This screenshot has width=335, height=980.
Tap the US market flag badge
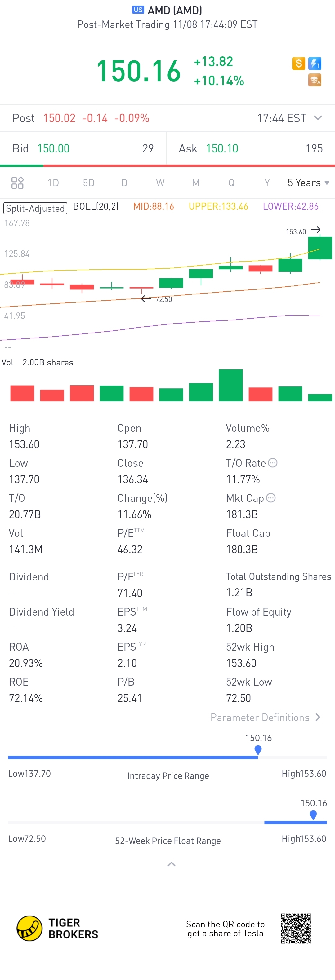click(x=138, y=10)
